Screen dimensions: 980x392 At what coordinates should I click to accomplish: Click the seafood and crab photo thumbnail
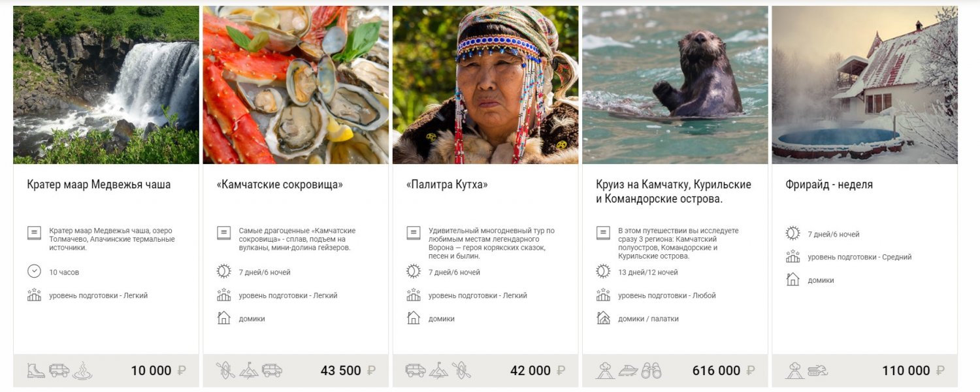[x=295, y=85]
